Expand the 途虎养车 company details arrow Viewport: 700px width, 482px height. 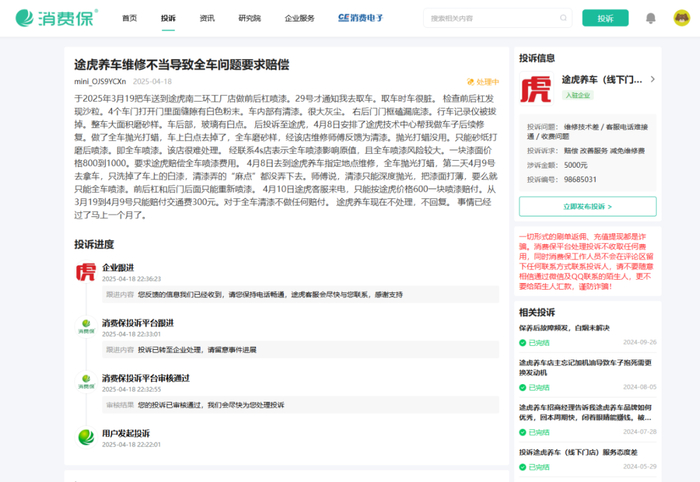(651, 78)
